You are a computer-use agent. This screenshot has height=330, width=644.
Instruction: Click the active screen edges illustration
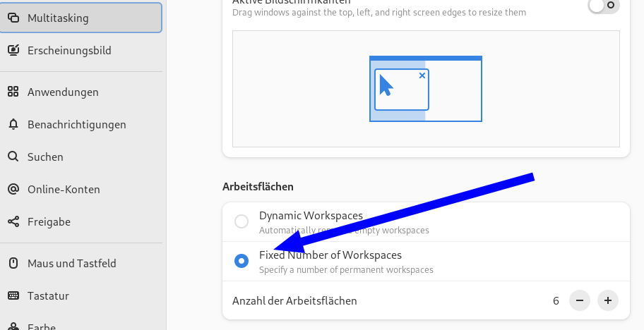coord(426,89)
